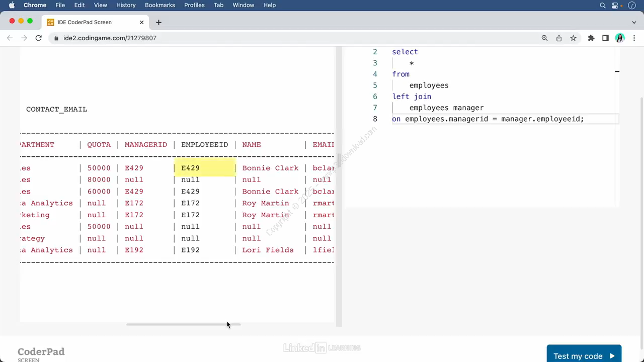Viewport: 644px width, 362px height.
Task: Click the QUOTA column header
Action: (99, 145)
